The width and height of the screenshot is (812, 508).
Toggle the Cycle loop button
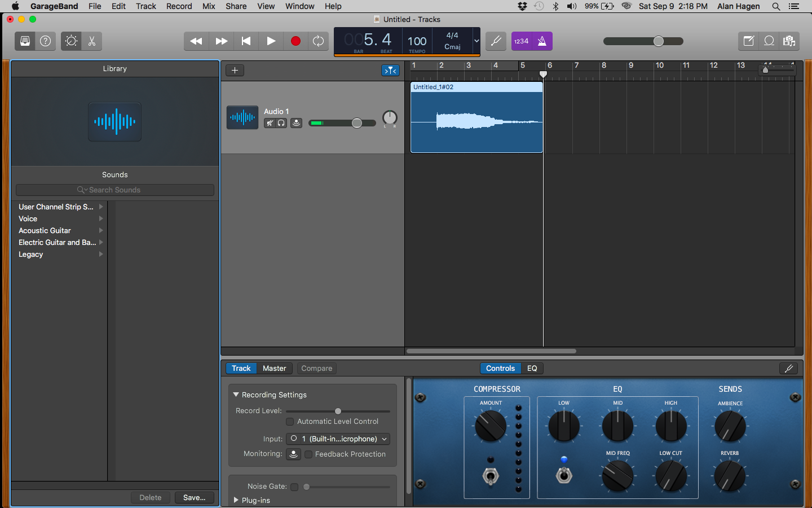click(319, 41)
